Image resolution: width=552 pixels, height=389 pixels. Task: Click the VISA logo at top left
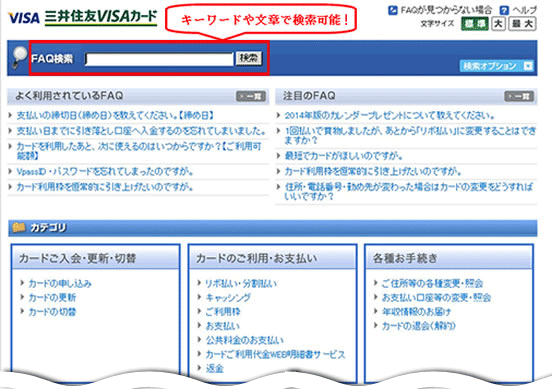tap(24, 17)
